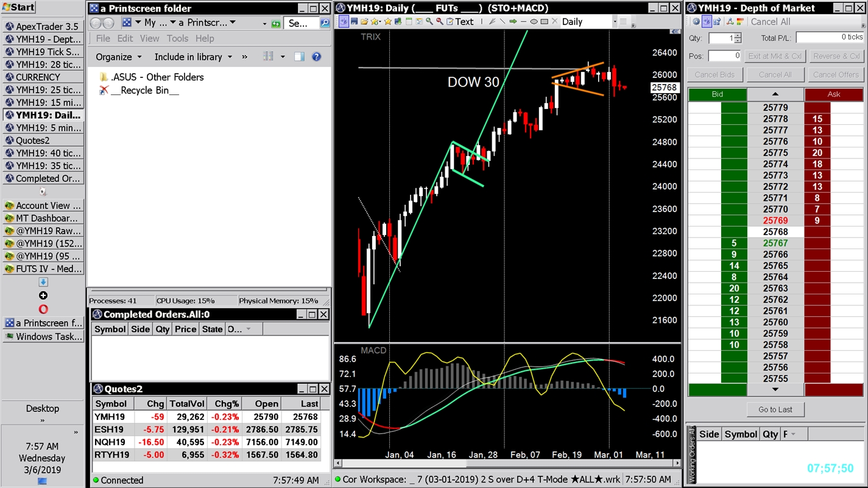Select the green arrow drawing tool
The height and width of the screenshot is (488, 868).
point(513,21)
